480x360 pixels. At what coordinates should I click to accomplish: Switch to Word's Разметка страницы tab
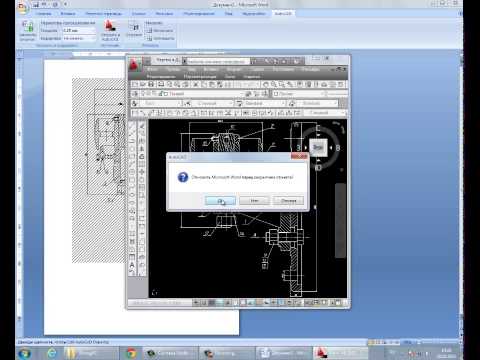(x=104, y=14)
